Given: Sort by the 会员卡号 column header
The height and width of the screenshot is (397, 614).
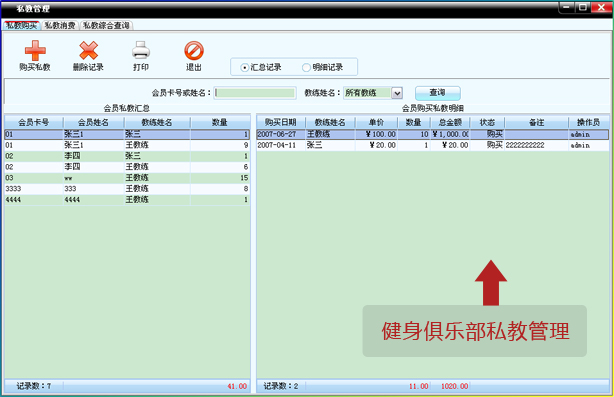Looking at the screenshot, I should coord(34,122).
